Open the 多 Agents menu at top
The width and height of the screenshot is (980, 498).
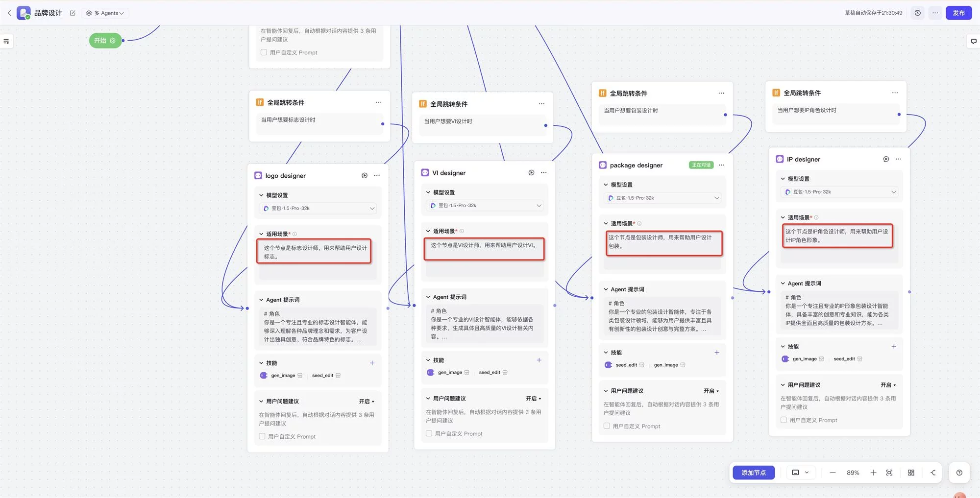click(105, 13)
